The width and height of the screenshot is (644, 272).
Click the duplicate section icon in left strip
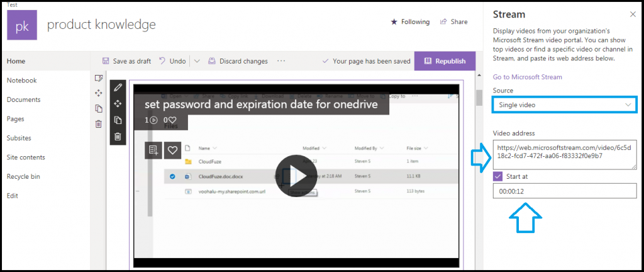99,108
